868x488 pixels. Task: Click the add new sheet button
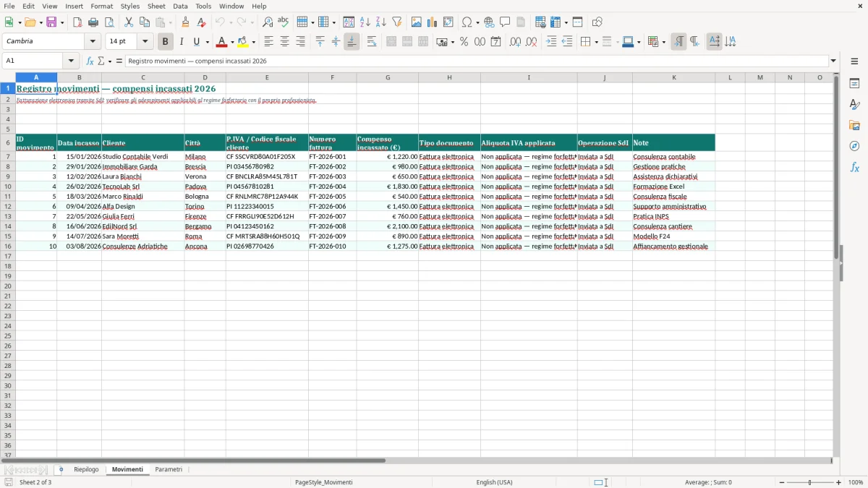[x=61, y=470]
